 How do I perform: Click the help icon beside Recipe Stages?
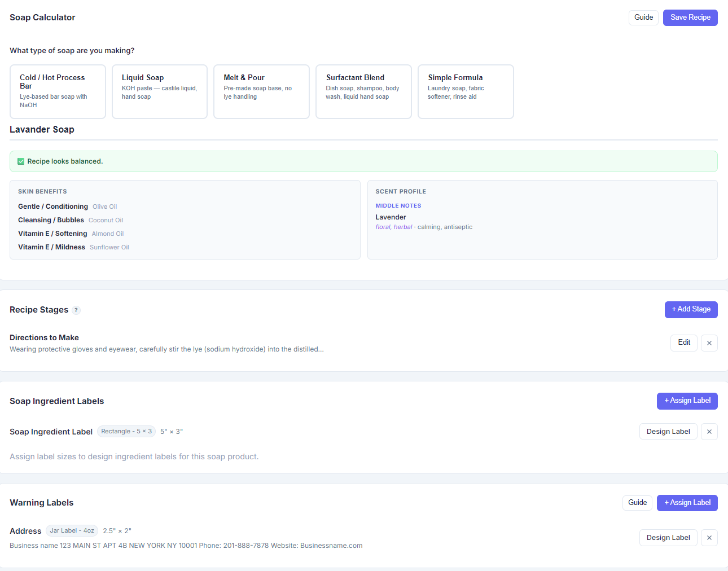coord(76,310)
